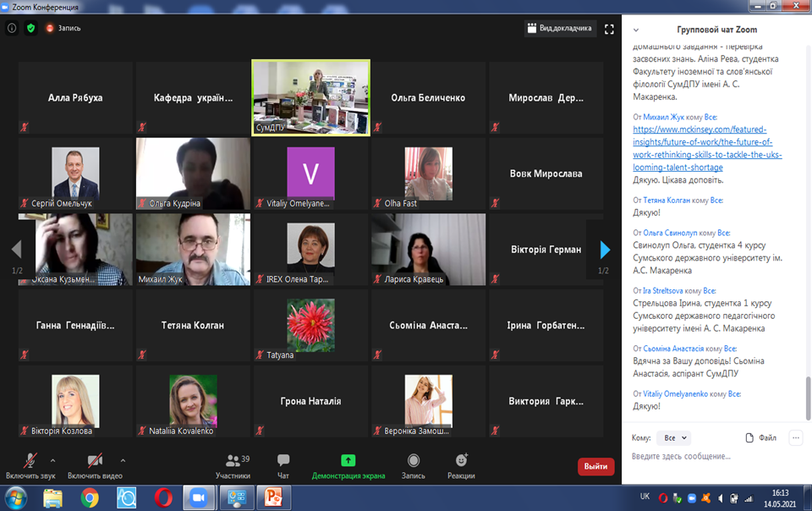Click the green encryption shield icon
This screenshot has width=812, height=511.
tap(31, 28)
